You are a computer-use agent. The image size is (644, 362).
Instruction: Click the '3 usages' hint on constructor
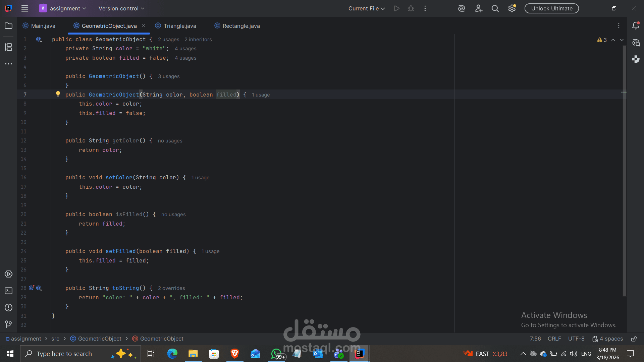(169, 76)
